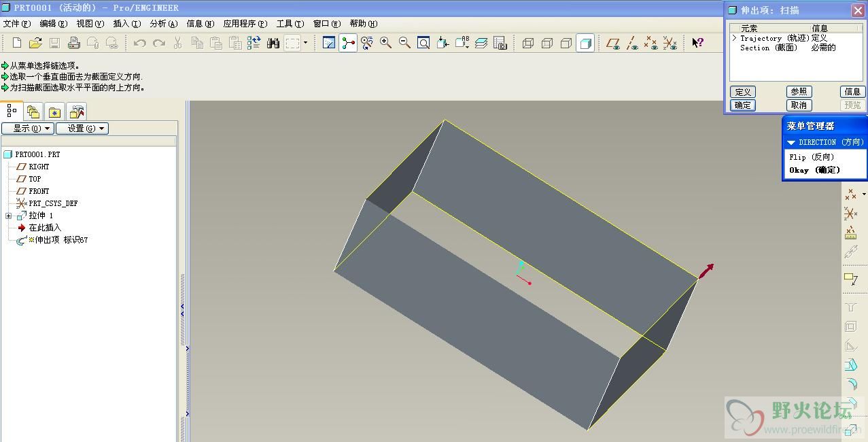Open the 帮助(H) menu
This screenshot has height=442, width=868.
pos(363,23)
